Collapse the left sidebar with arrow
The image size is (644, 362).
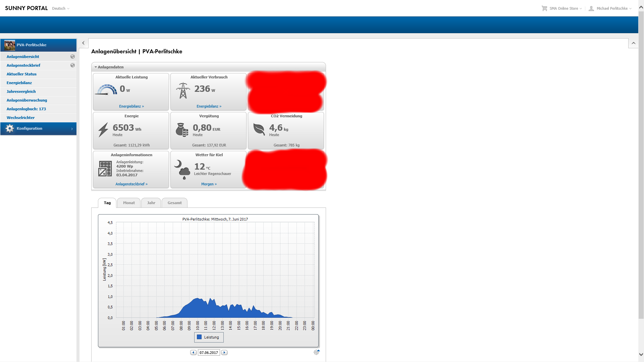pyautogui.click(x=83, y=43)
